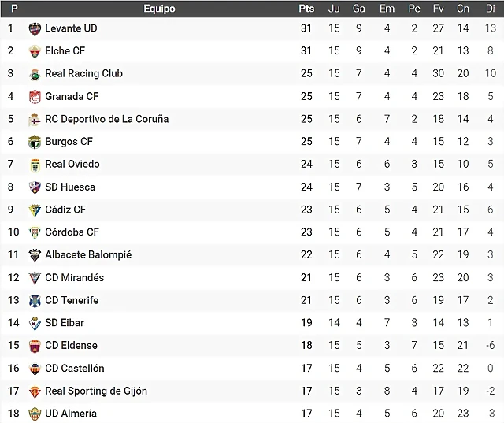Open the Real Oviedo team name

point(72,165)
